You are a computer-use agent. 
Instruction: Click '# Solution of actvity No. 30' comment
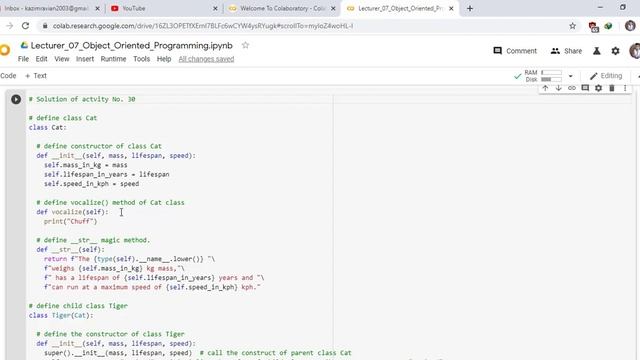coord(82,99)
